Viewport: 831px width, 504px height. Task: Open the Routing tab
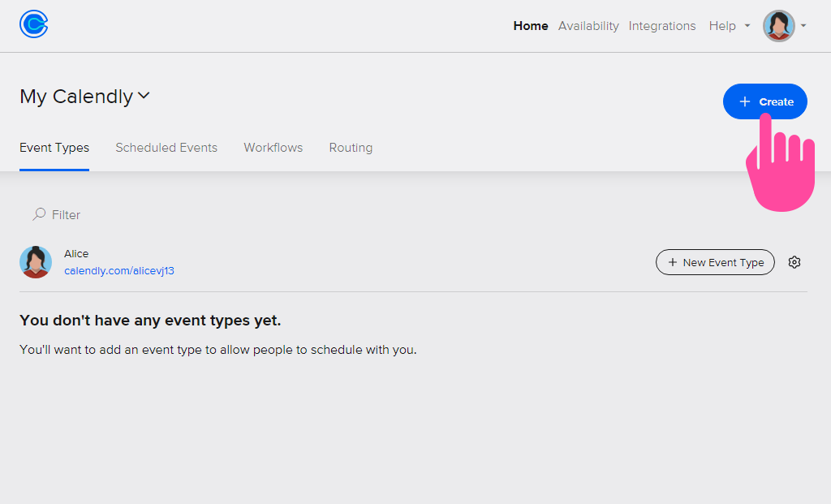click(x=351, y=148)
